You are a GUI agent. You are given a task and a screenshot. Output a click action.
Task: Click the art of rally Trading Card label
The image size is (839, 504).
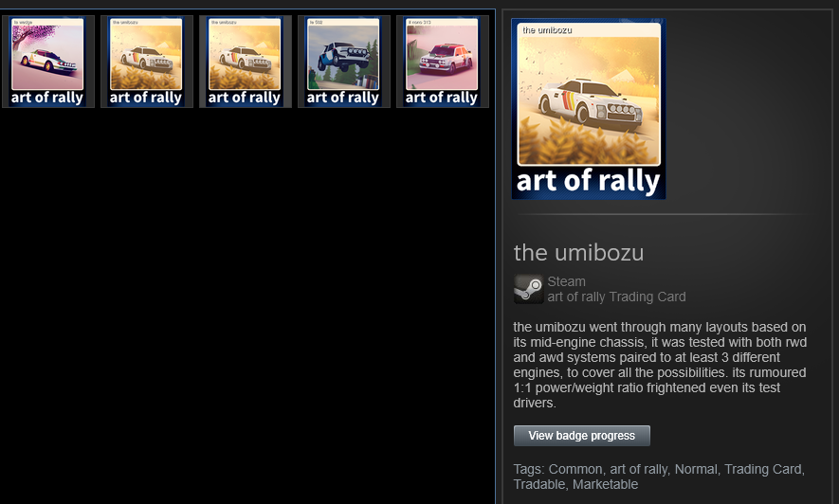coord(616,297)
